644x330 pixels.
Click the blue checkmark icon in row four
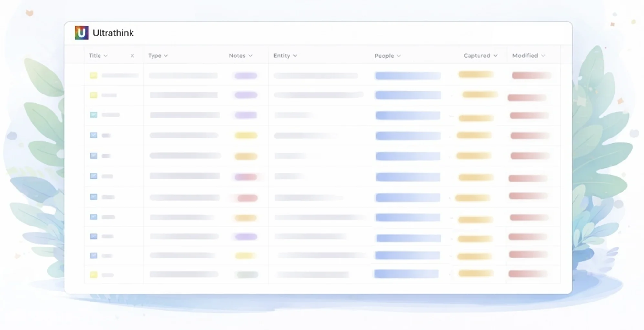pos(93,135)
